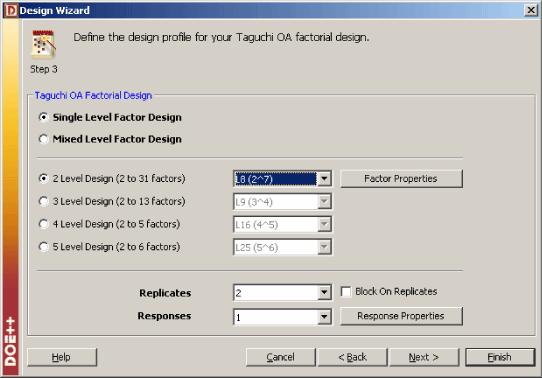The height and width of the screenshot is (378, 542).
Task: Click the Responses label
Action: pyautogui.click(x=164, y=316)
